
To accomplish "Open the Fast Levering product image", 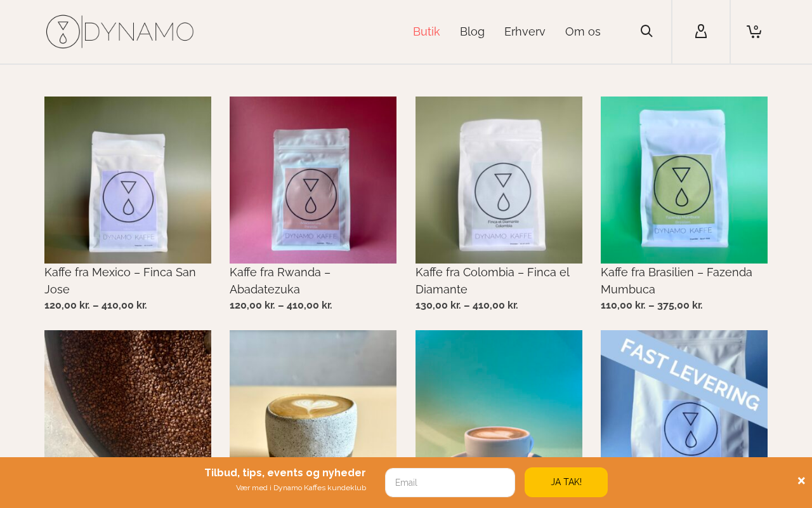I will coord(684,394).
